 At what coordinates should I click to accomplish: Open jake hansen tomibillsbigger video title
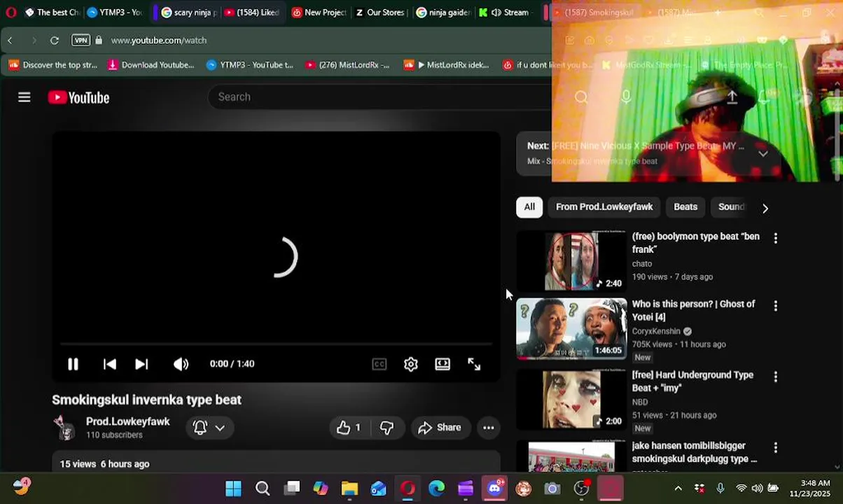pos(695,452)
